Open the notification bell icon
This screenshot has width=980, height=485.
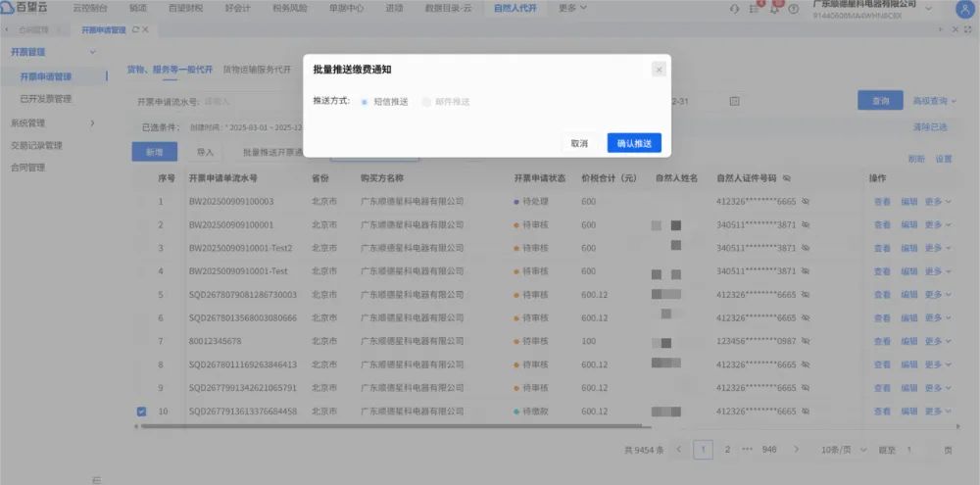[774, 9]
